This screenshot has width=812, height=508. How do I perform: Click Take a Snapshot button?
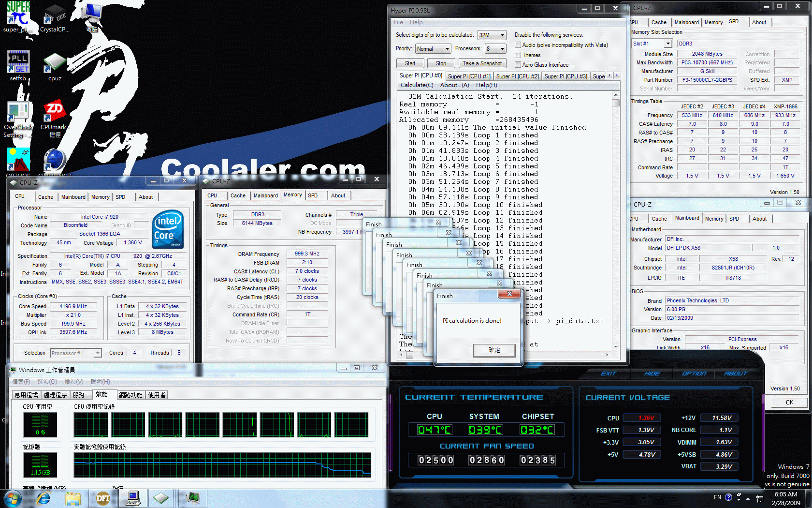(482, 63)
